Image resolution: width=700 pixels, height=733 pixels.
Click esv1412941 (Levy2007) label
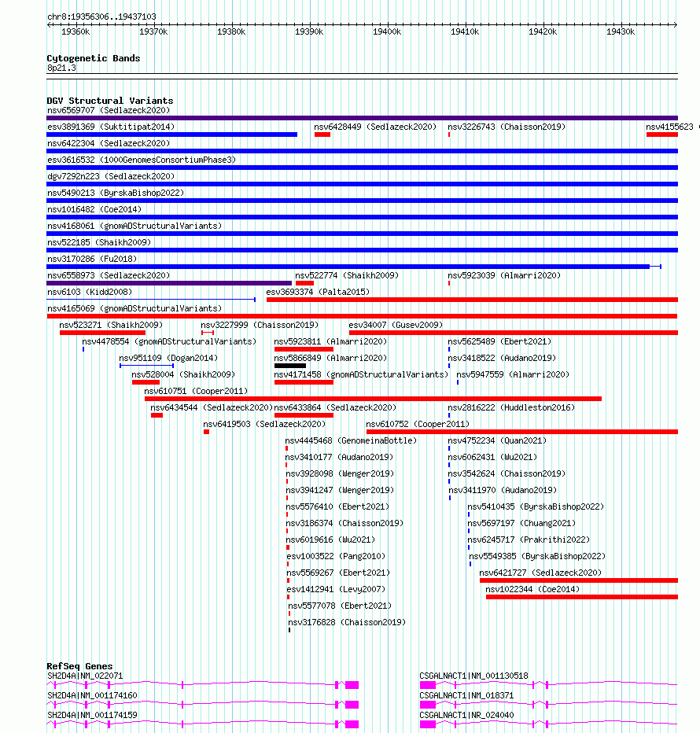(x=336, y=590)
